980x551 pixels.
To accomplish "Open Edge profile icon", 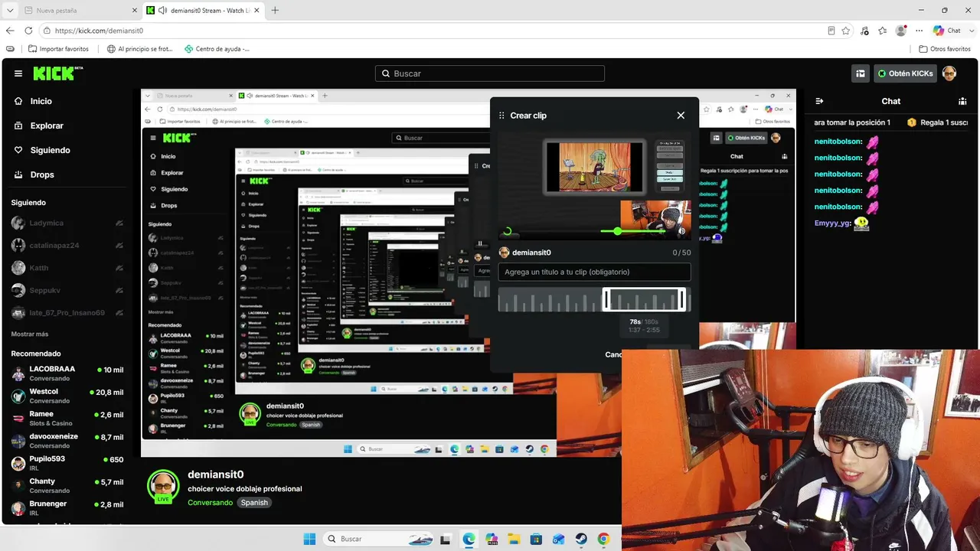I will (x=901, y=31).
